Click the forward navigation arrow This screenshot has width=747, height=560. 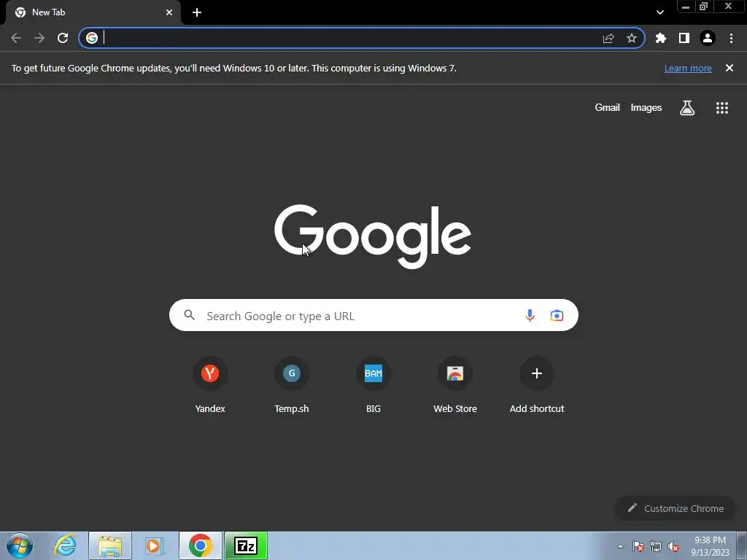[x=39, y=38]
